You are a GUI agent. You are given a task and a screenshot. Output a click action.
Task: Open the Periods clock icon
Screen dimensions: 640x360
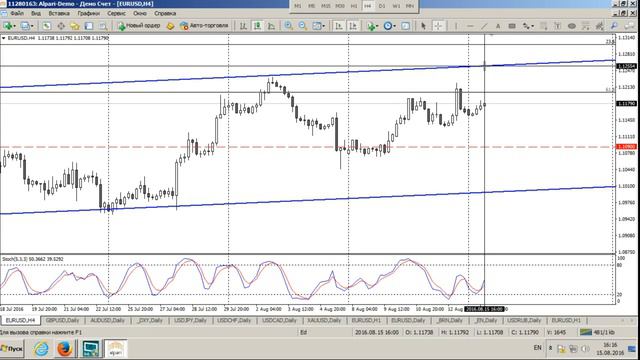click(x=387, y=26)
